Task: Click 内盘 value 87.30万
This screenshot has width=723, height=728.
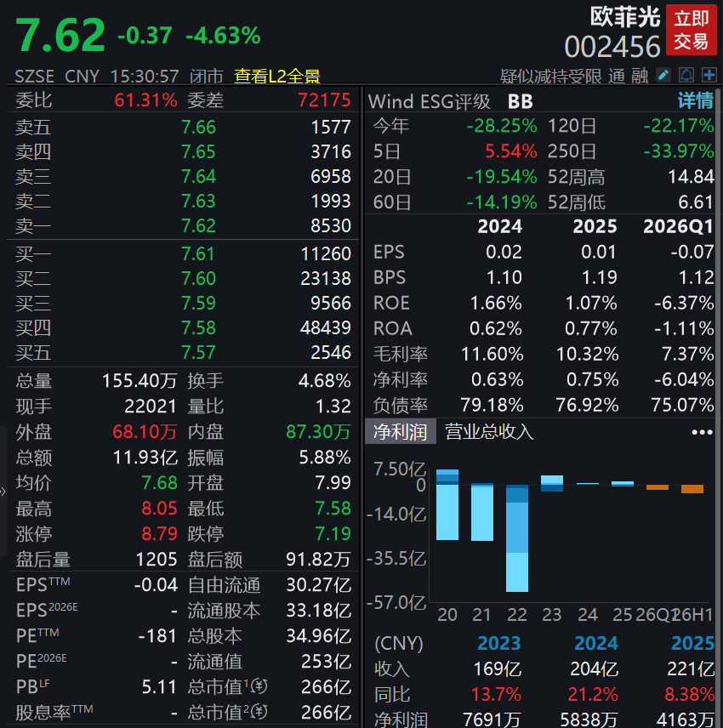Action: point(318,432)
